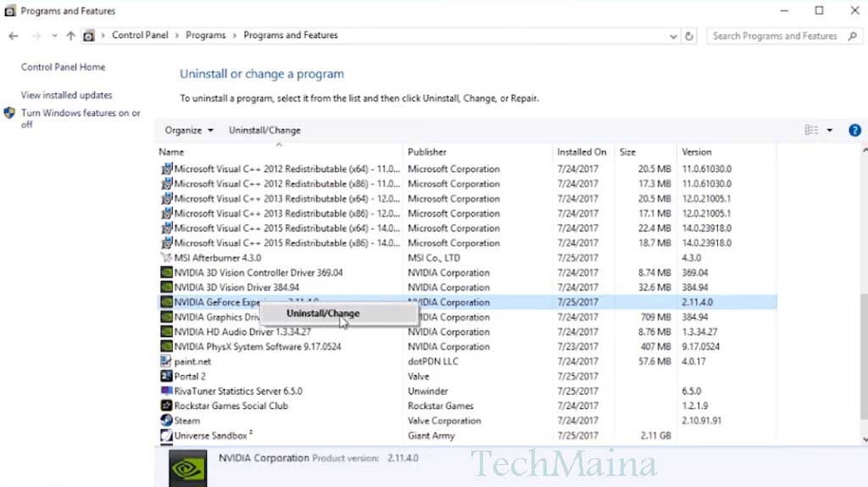Select the Portal 2 icon

tap(166, 376)
